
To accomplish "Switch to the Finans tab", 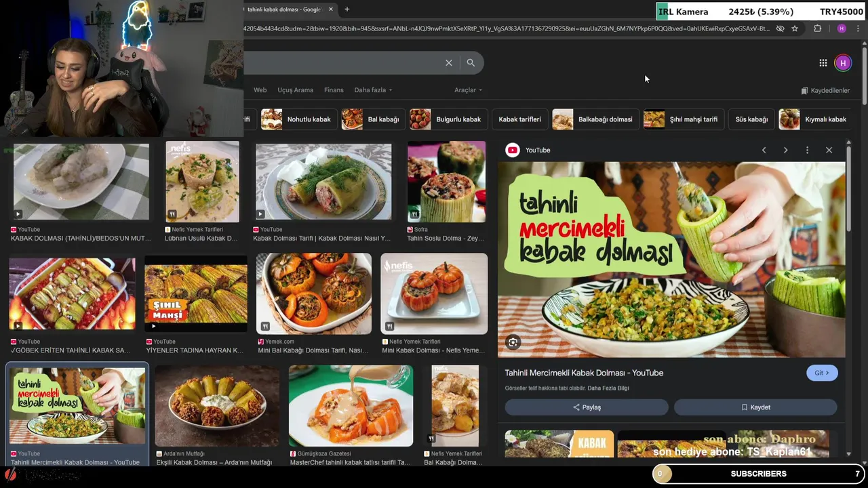I will pyautogui.click(x=334, y=89).
